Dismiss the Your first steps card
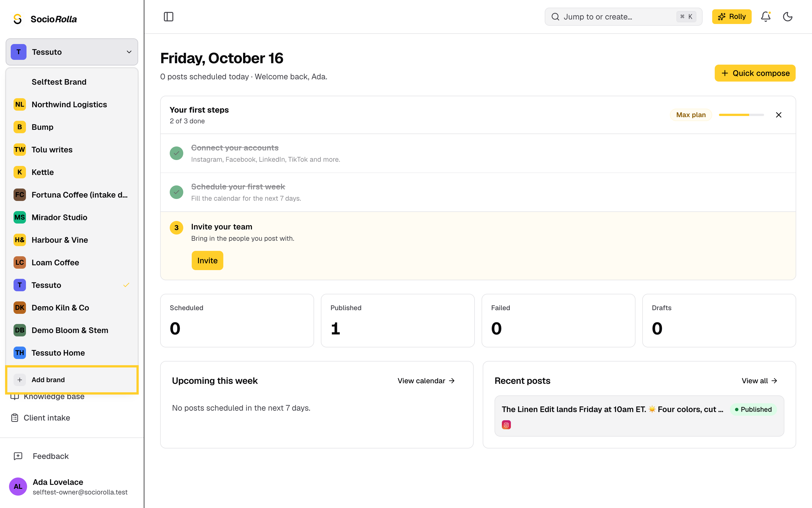Viewport: 812px width, 508px height. [x=778, y=115]
